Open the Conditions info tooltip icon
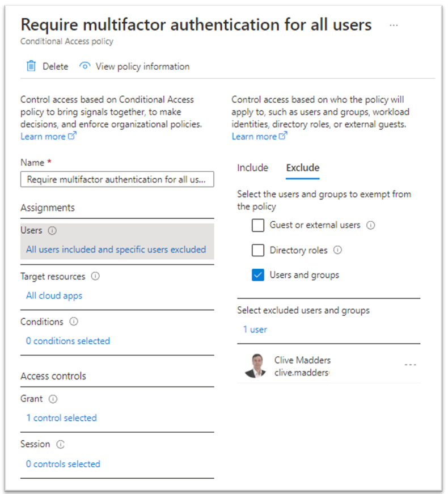 pos(74,322)
